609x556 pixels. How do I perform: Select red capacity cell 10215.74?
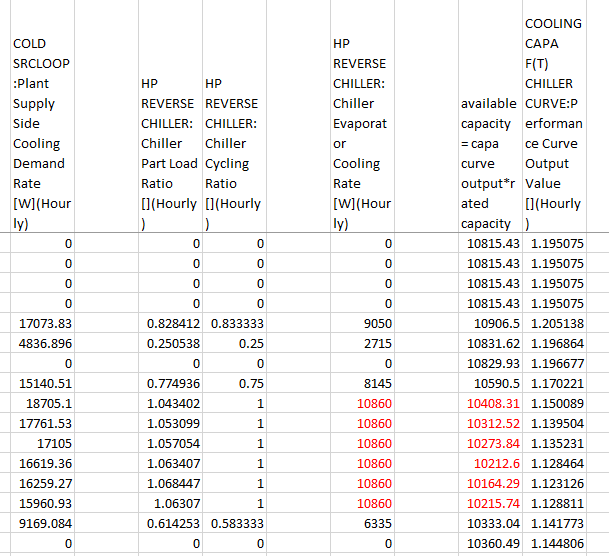[490, 503]
